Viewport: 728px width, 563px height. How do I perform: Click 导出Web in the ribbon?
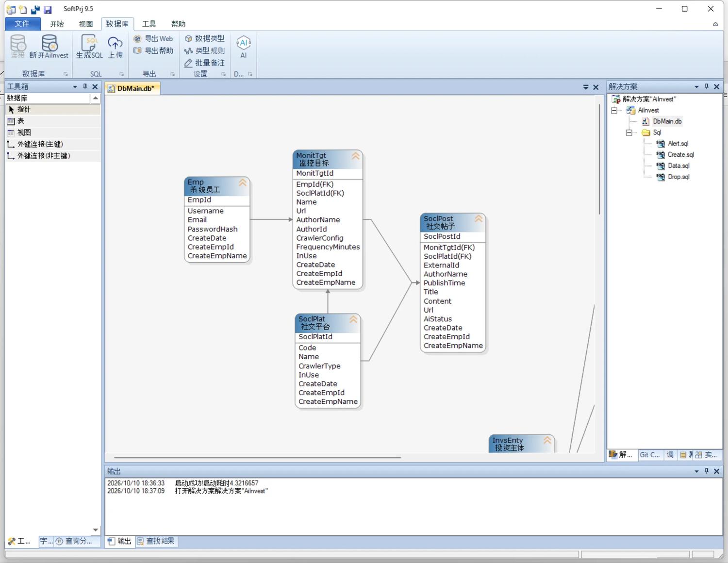(153, 38)
